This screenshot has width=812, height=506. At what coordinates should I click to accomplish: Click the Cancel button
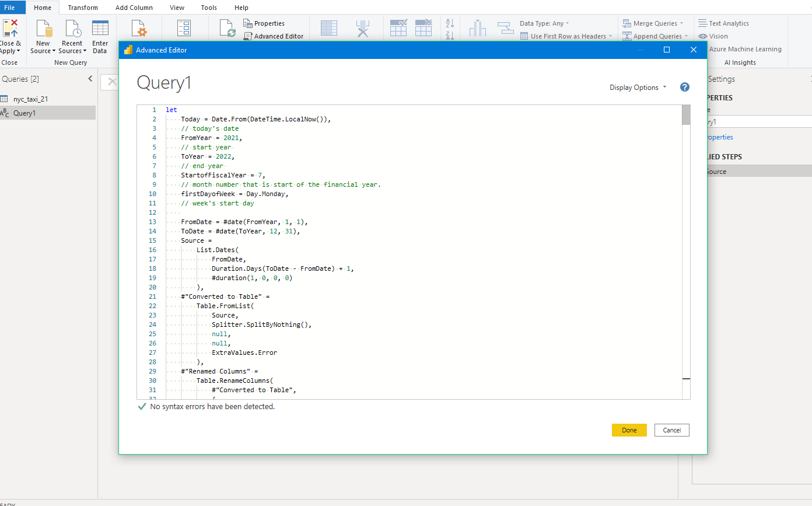[x=671, y=430]
